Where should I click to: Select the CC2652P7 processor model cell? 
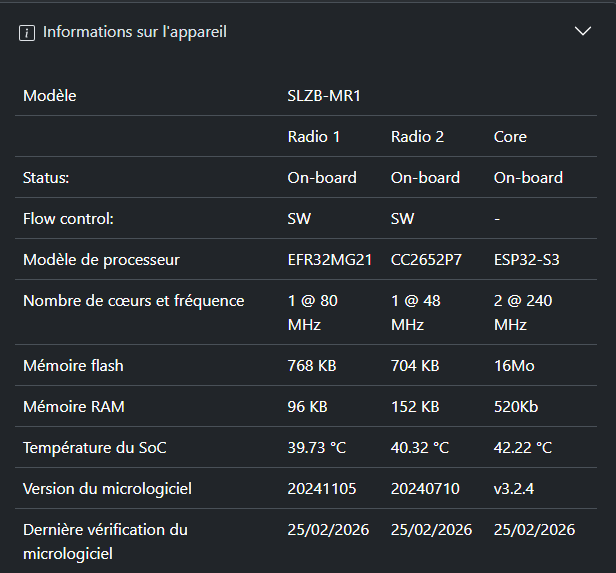(x=427, y=260)
